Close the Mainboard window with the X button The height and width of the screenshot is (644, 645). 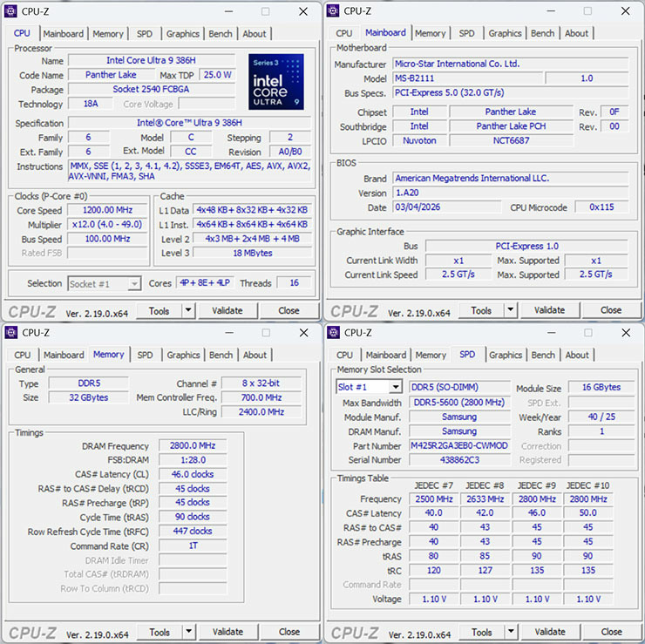point(625,11)
